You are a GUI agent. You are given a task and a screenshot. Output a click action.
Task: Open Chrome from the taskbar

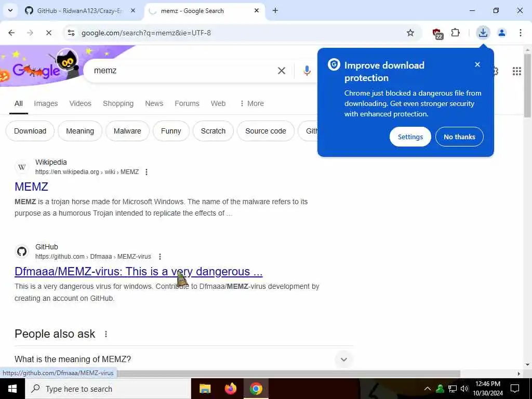(x=256, y=389)
